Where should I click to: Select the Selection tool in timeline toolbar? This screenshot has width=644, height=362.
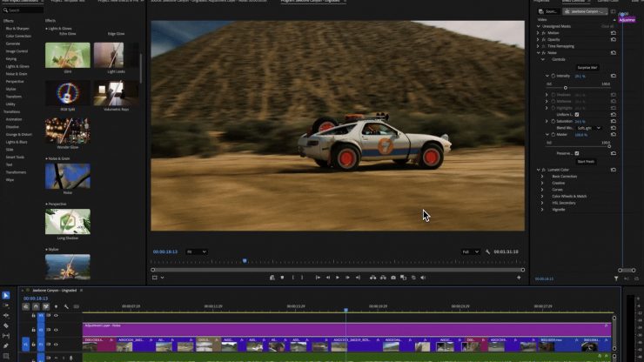[6, 296]
